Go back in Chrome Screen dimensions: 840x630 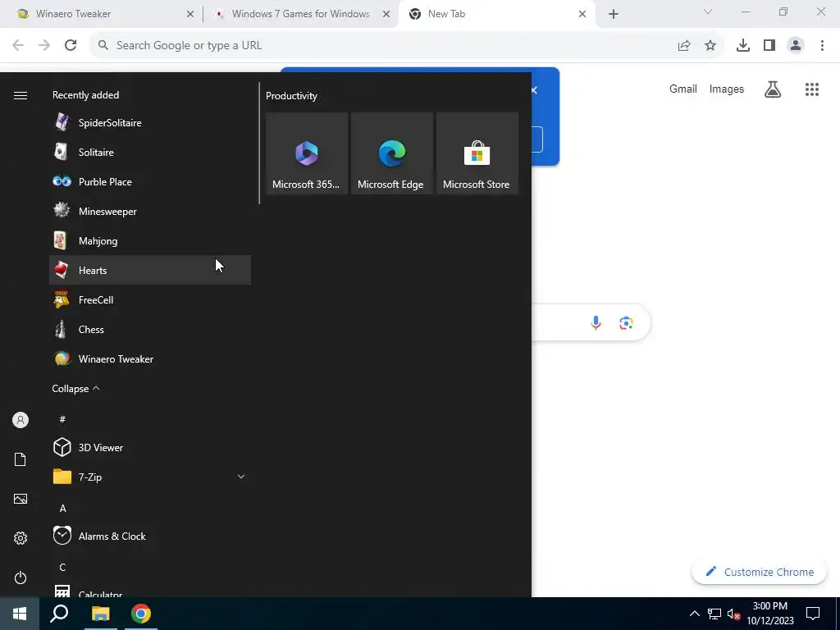coord(18,46)
